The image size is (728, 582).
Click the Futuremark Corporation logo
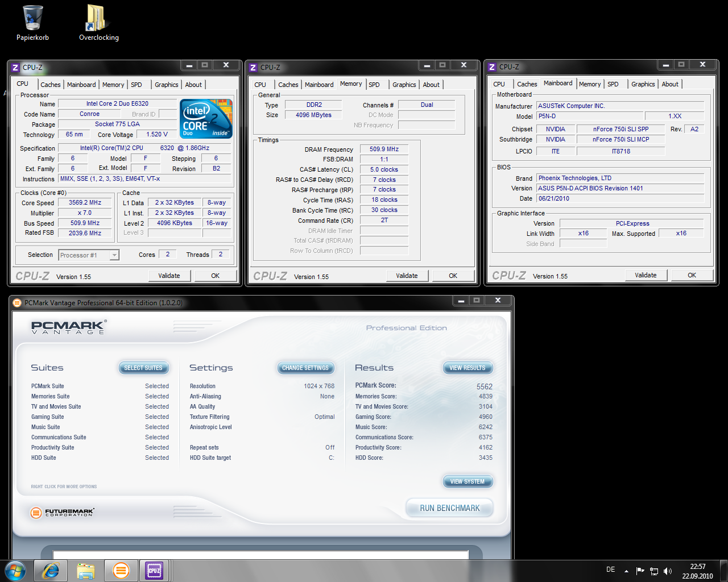[62, 512]
